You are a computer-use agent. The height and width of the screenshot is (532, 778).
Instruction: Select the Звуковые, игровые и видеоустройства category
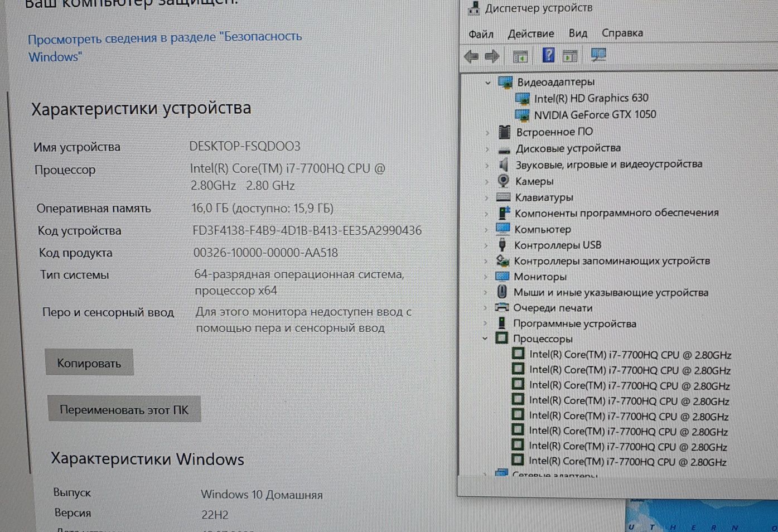point(609,164)
